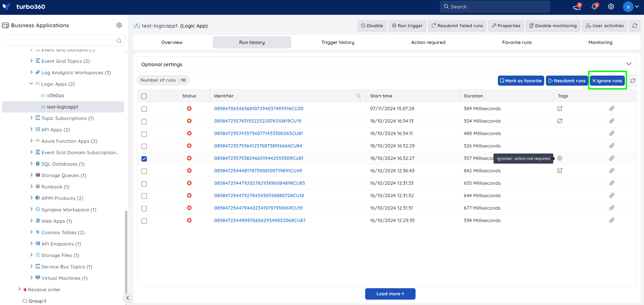Click the header Search field
This screenshot has height=305, width=644.
[495, 7]
